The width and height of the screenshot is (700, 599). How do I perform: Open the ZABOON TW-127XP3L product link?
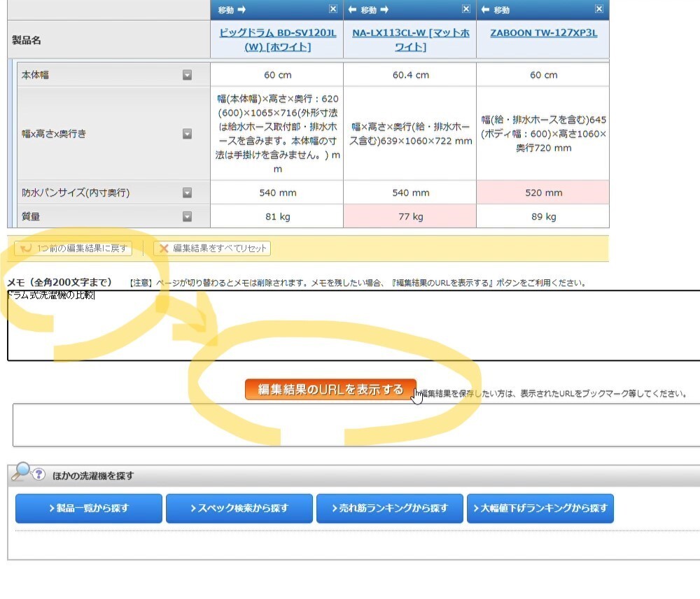[x=543, y=33]
